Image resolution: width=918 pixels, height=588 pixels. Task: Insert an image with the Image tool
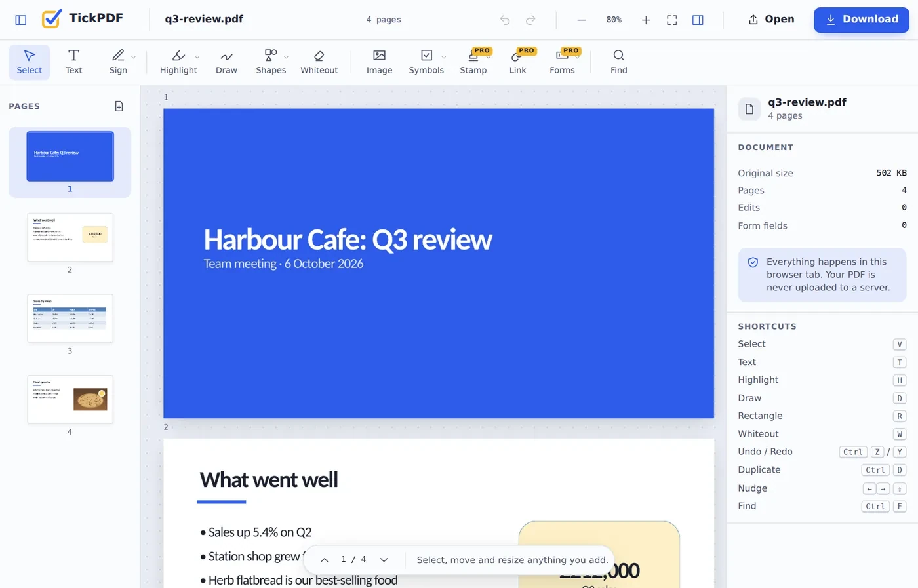tap(379, 62)
